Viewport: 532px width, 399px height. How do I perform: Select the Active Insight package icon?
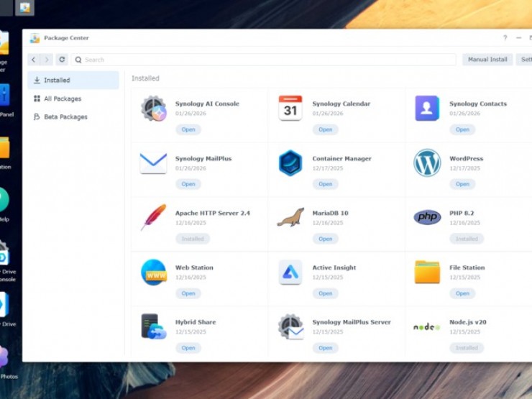(290, 272)
